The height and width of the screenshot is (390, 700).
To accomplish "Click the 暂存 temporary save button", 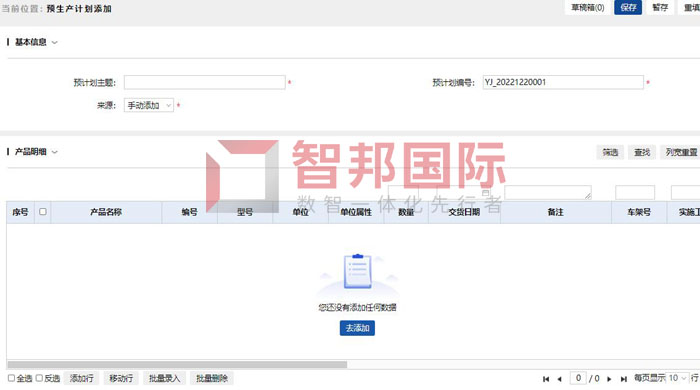I will click(x=660, y=7).
